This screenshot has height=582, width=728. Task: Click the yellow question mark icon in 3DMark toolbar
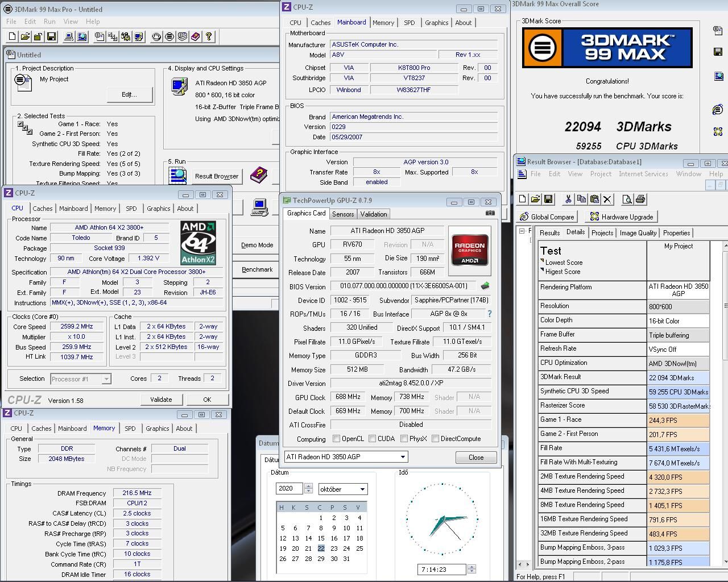[x=209, y=36]
